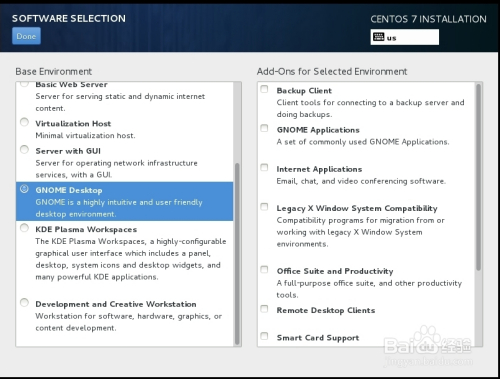The height and width of the screenshot is (379, 500).
Task: Click the 'Remote Desktop Clients' label text
Action: pos(326,310)
